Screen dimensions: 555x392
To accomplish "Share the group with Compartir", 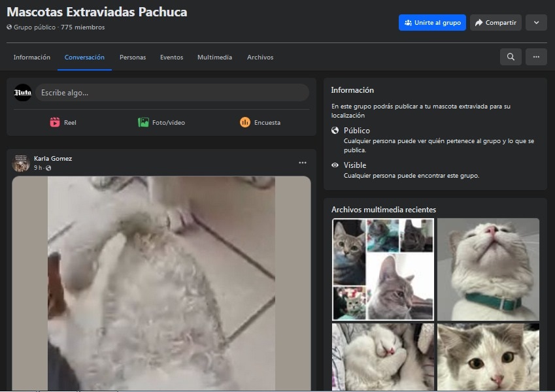I will click(x=496, y=23).
